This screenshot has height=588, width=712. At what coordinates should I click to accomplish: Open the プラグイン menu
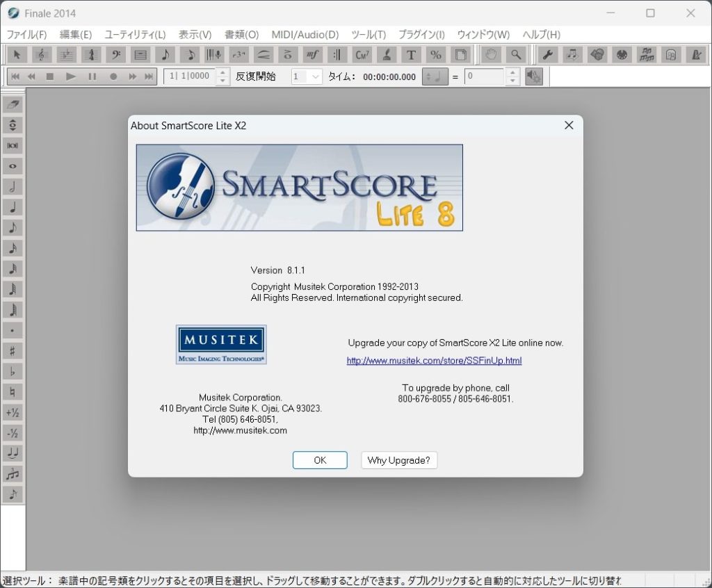(x=421, y=34)
